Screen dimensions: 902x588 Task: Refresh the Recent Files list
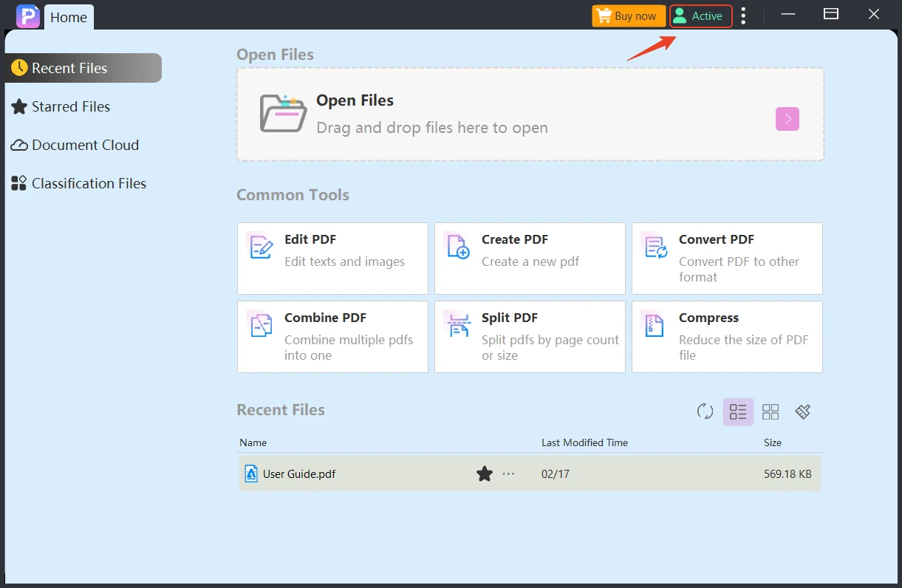[x=705, y=411]
